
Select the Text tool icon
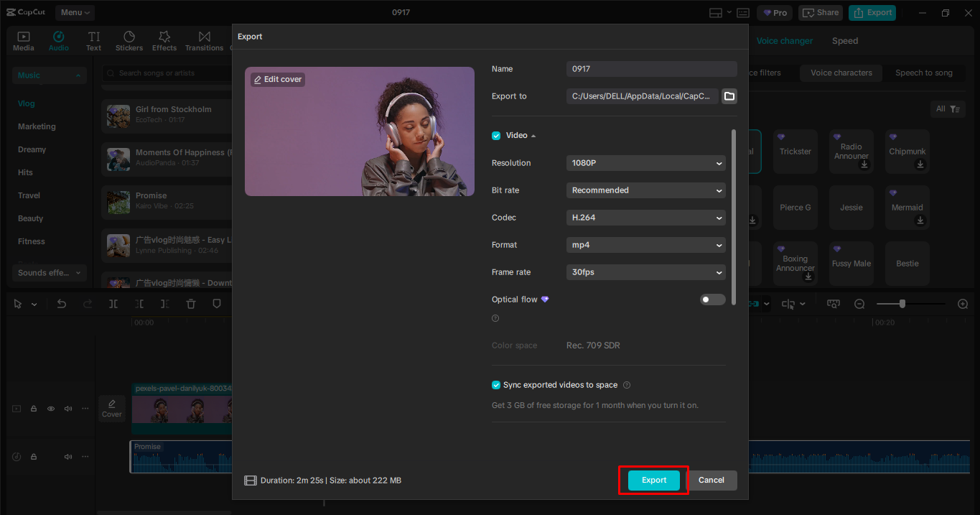(x=94, y=41)
